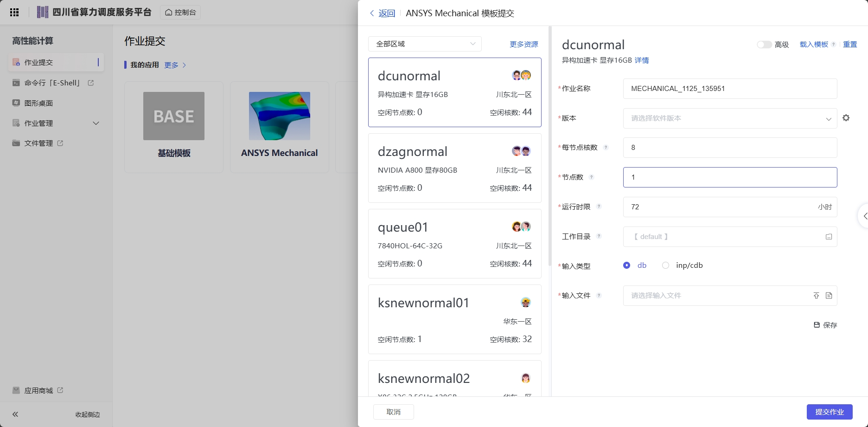Select the dzagnormal queue card
The width and height of the screenshot is (868, 427).
(455, 168)
